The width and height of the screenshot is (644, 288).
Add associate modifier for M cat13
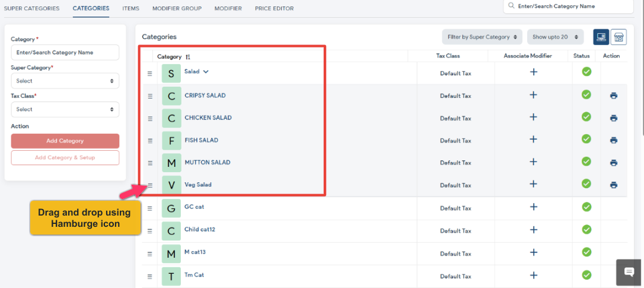click(x=534, y=252)
